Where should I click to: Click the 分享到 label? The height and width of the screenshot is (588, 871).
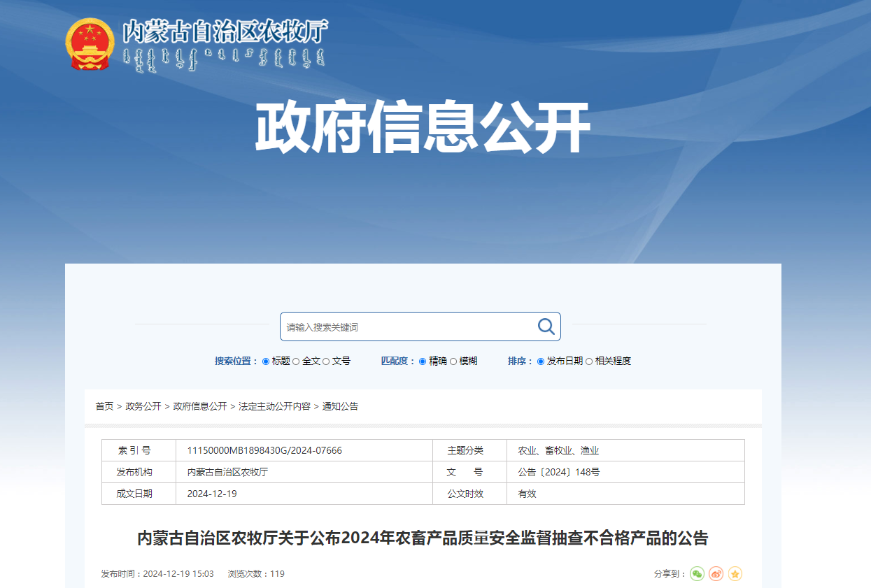pos(670,573)
